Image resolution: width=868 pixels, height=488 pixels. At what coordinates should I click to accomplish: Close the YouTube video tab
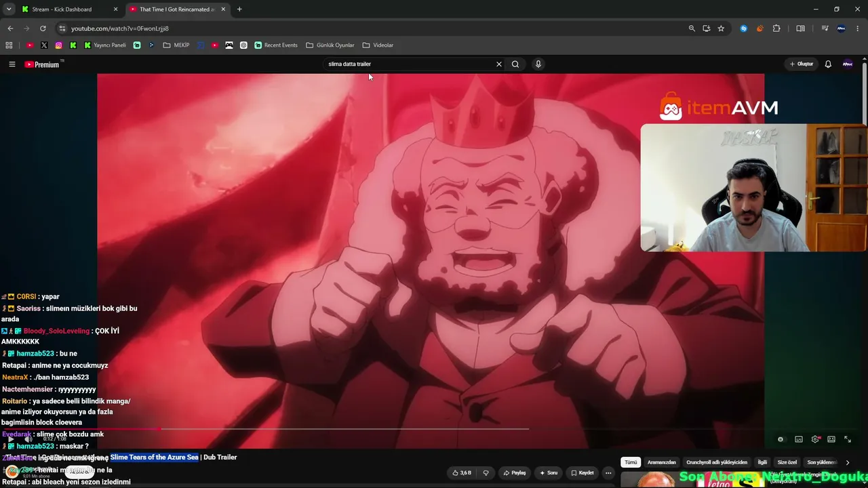(x=223, y=9)
